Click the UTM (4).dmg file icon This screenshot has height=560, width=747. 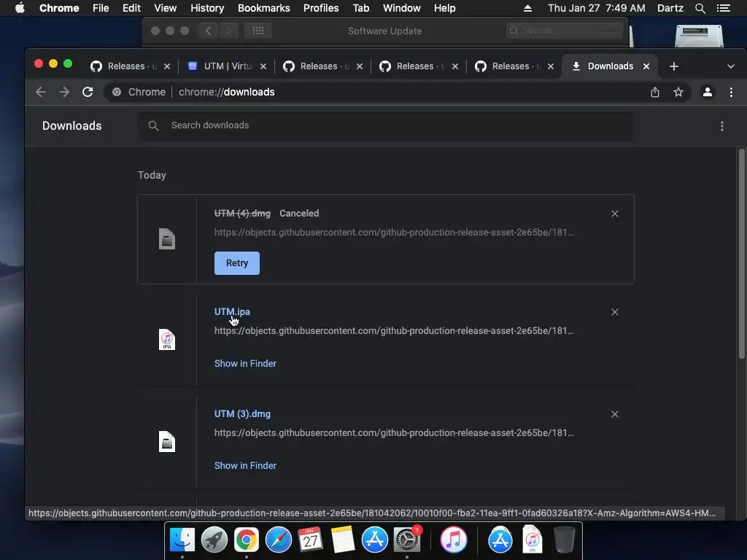coord(167,239)
